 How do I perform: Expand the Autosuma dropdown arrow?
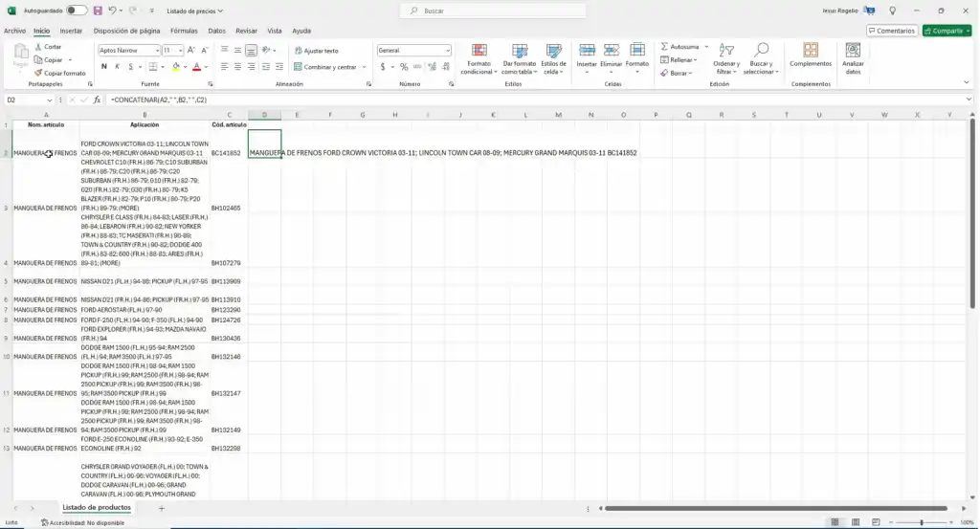(706, 47)
